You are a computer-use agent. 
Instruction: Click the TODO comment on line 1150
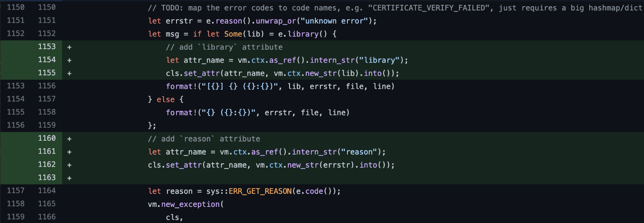[x=396, y=8]
